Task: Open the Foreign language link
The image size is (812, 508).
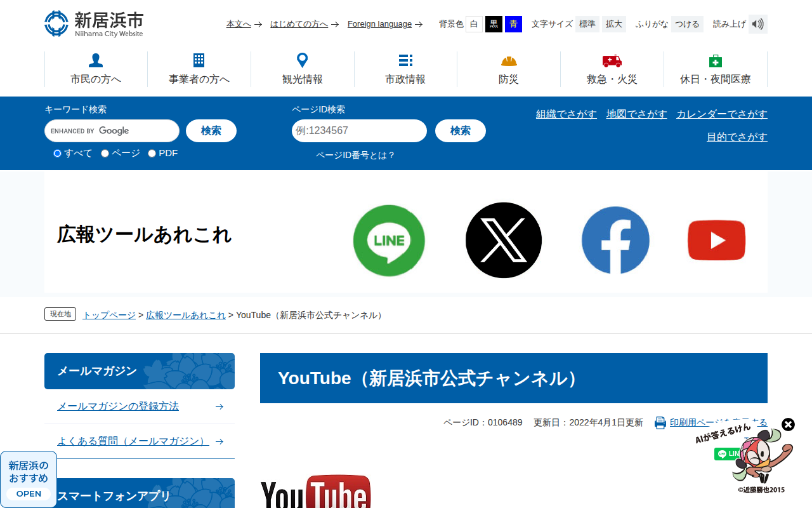Action: click(x=379, y=24)
